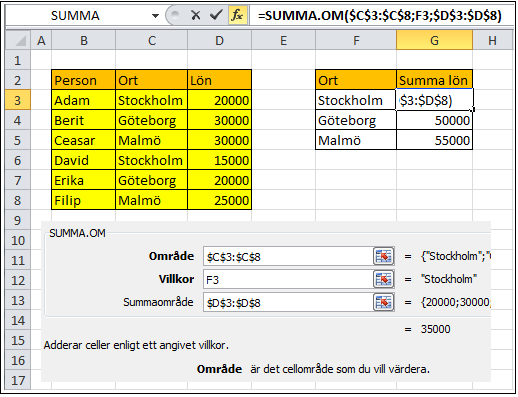Select row 1 header

pyautogui.click(x=18, y=60)
